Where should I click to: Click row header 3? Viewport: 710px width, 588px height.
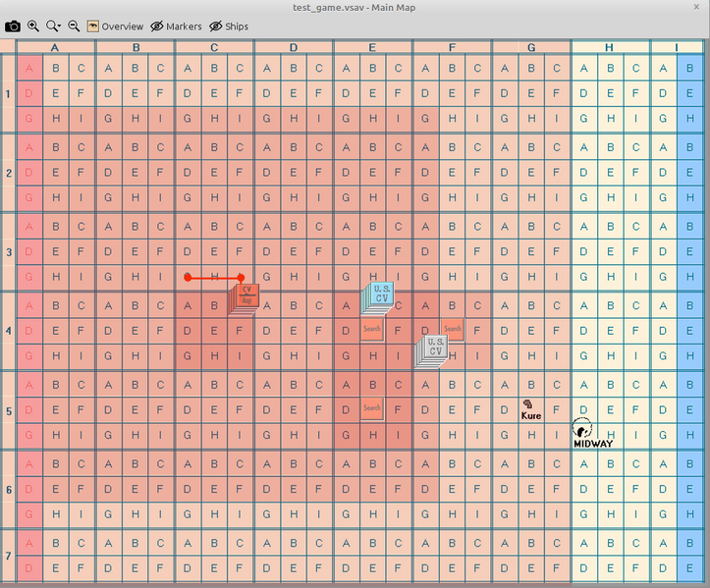pos(8,251)
